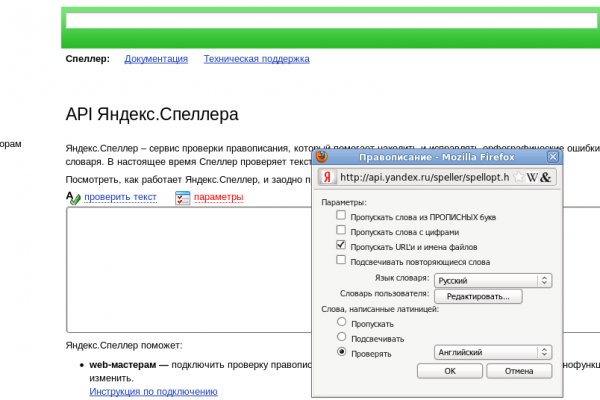Image resolution: width=600 pixels, height=400 pixels.
Task: Click the ampersand icon in the address bar
Action: pyautogui.click(x=547, y=177)
